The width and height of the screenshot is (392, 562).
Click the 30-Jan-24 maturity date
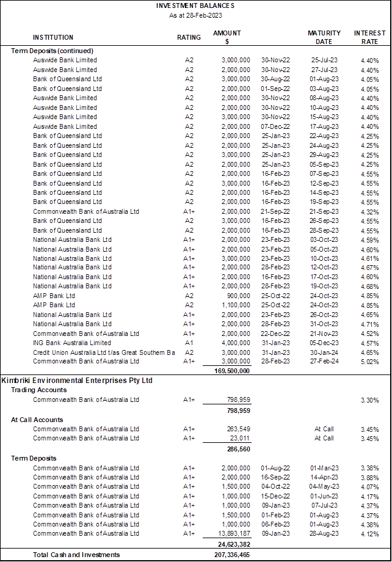point(324,352)
